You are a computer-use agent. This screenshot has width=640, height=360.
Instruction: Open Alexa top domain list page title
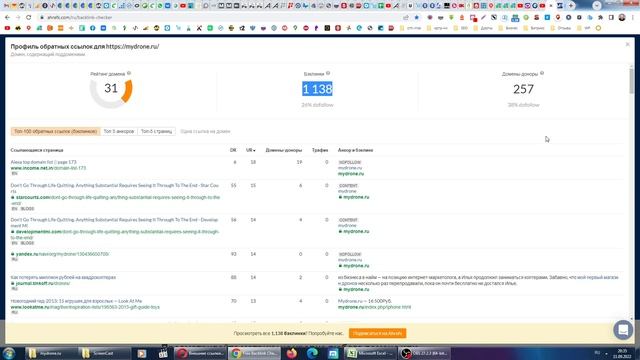click(44, 162)
